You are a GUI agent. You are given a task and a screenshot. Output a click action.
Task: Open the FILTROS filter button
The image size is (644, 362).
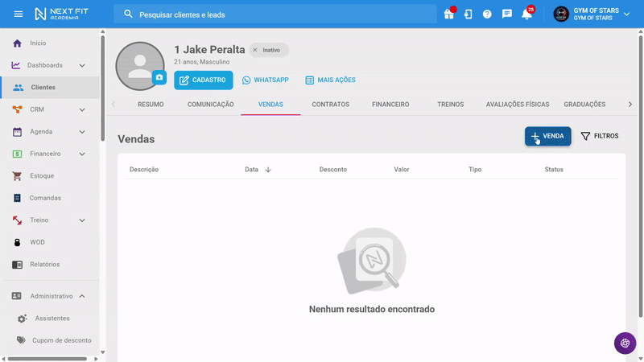[600, 136]
